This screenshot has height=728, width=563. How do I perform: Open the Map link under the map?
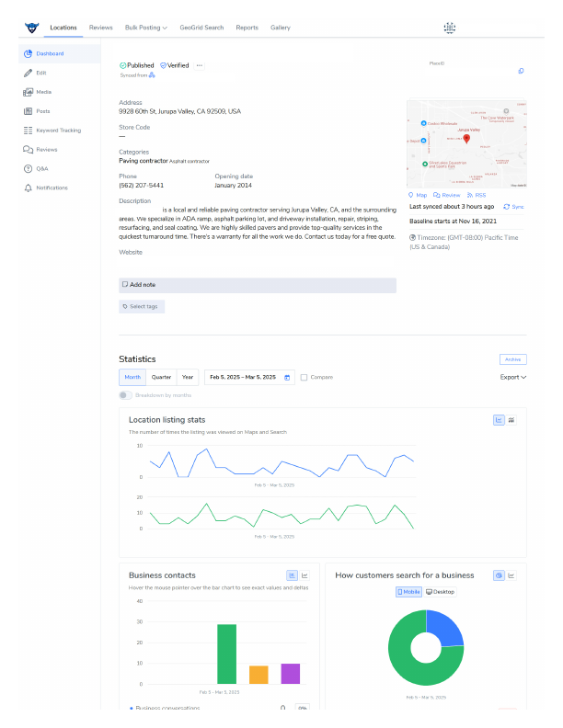(x=418, y=195)
